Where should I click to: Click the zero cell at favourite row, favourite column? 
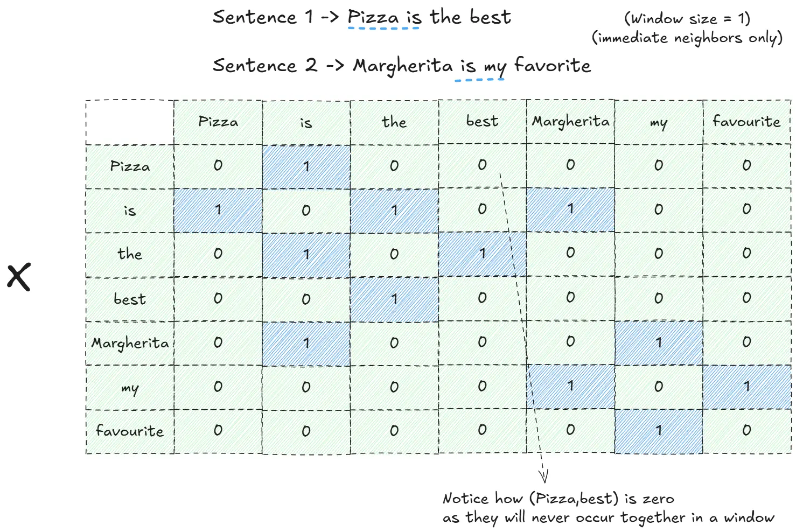pyautogui.click(x=747, y=431)
